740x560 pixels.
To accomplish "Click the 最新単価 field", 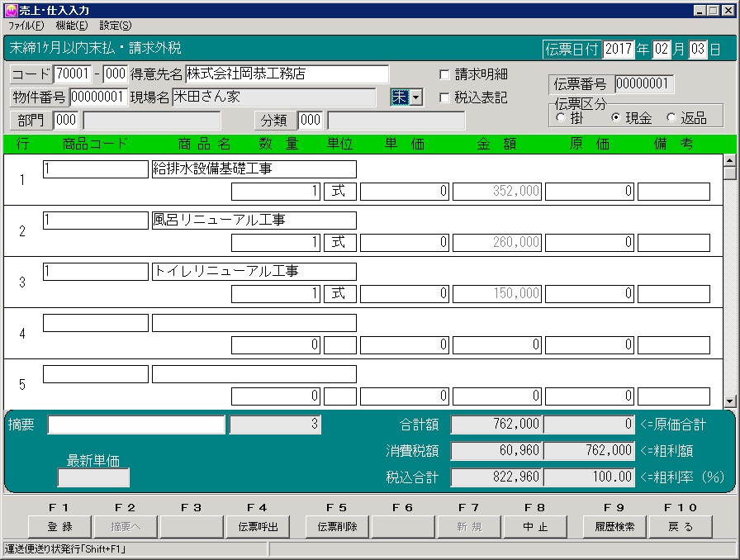I will tap(93, 477).
